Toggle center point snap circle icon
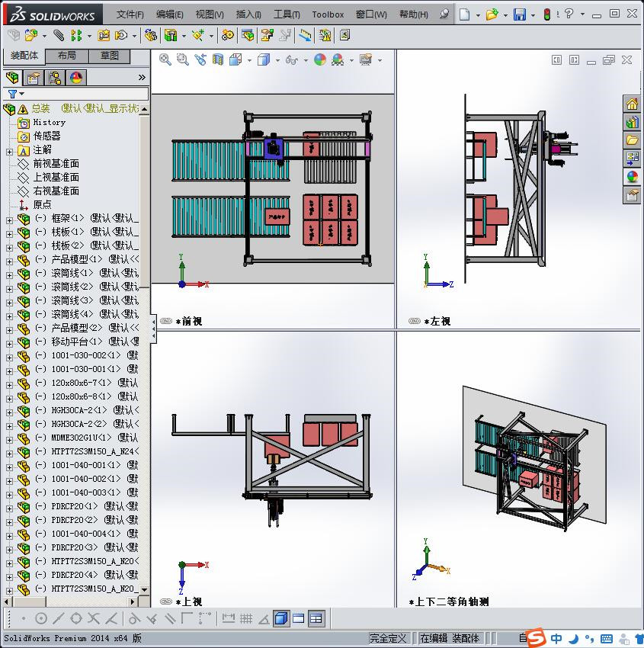The height and width of the screenshot is (648, 644). pyautogui.click(x=41, y=618)
